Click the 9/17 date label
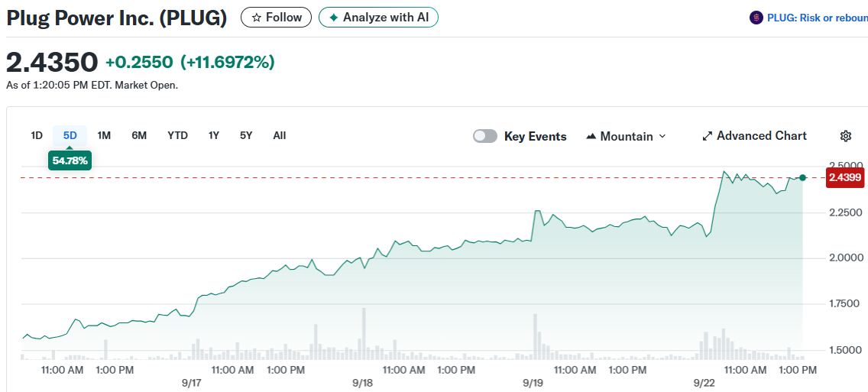Image resolution: width=868 pixels, height=392 pixels. 190,383
